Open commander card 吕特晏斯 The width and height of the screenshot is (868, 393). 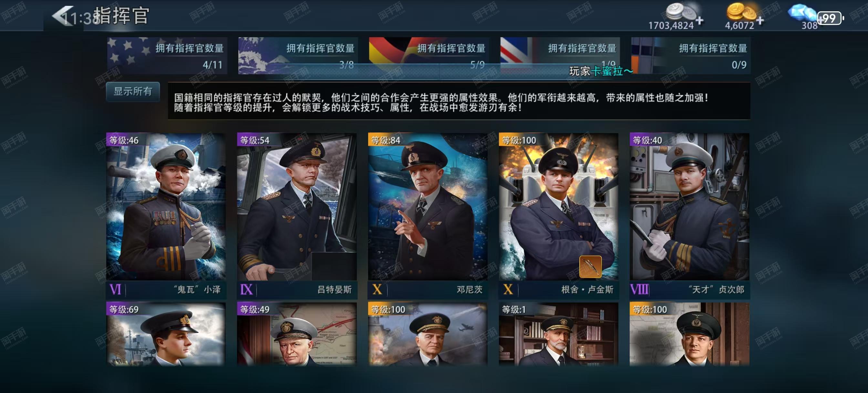coord(297,216)
